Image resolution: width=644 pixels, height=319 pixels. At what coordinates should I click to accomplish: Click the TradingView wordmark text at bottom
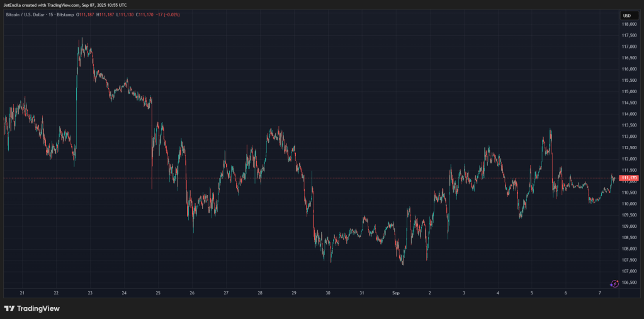tap(38, 308)
